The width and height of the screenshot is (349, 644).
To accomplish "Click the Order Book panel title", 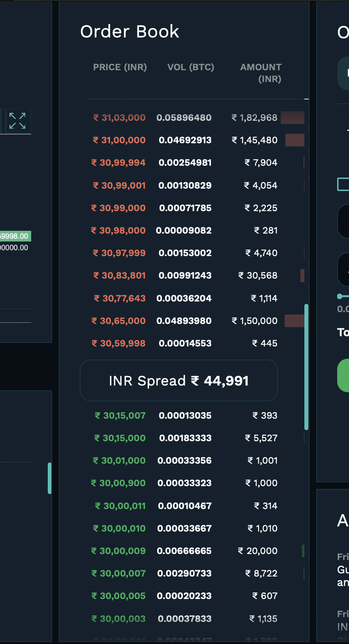I will pyautogui.click(x=130, y=32).
